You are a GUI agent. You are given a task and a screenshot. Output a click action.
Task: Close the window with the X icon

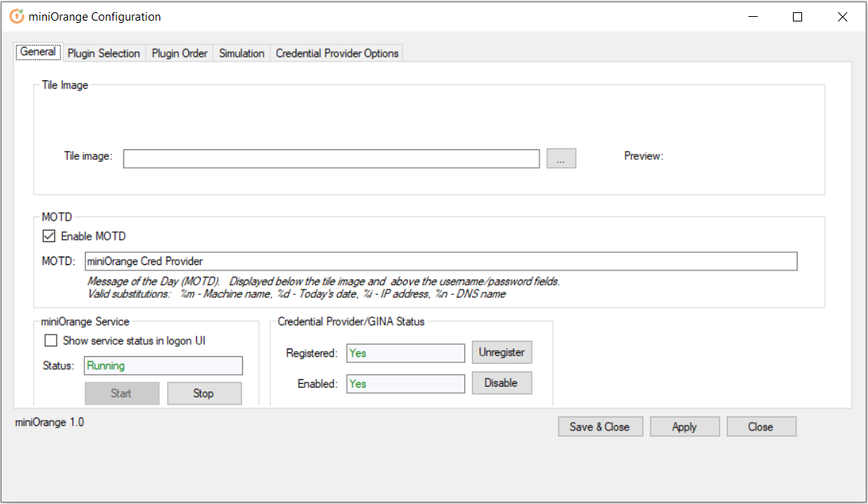point(843,17)
